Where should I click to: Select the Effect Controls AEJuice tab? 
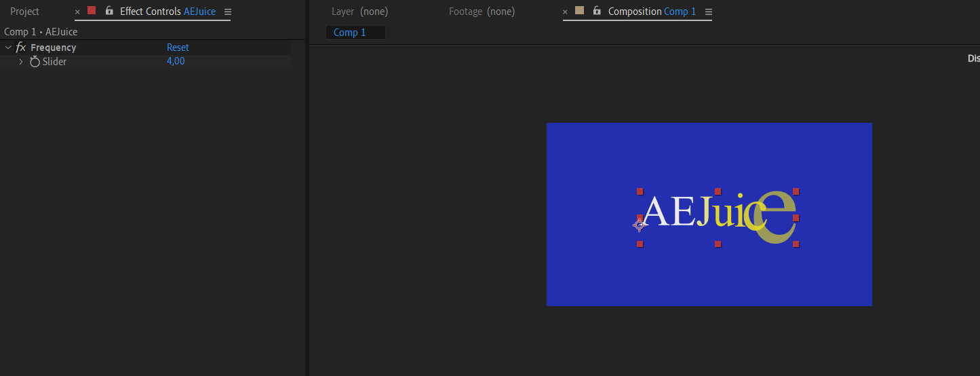tap(168, 12)
